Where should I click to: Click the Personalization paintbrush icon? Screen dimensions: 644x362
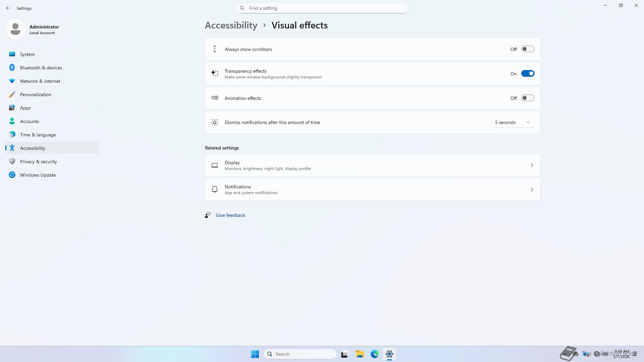tap(12, 95)
